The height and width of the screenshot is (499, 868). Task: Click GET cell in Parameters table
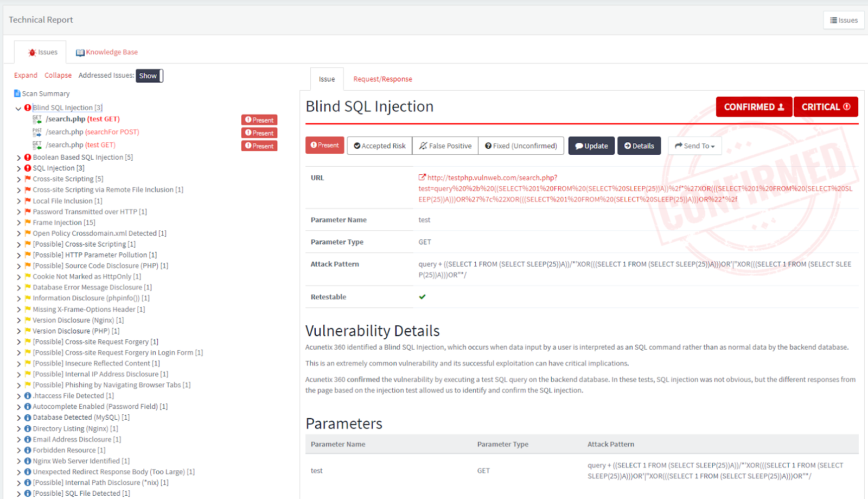[483, 471]
